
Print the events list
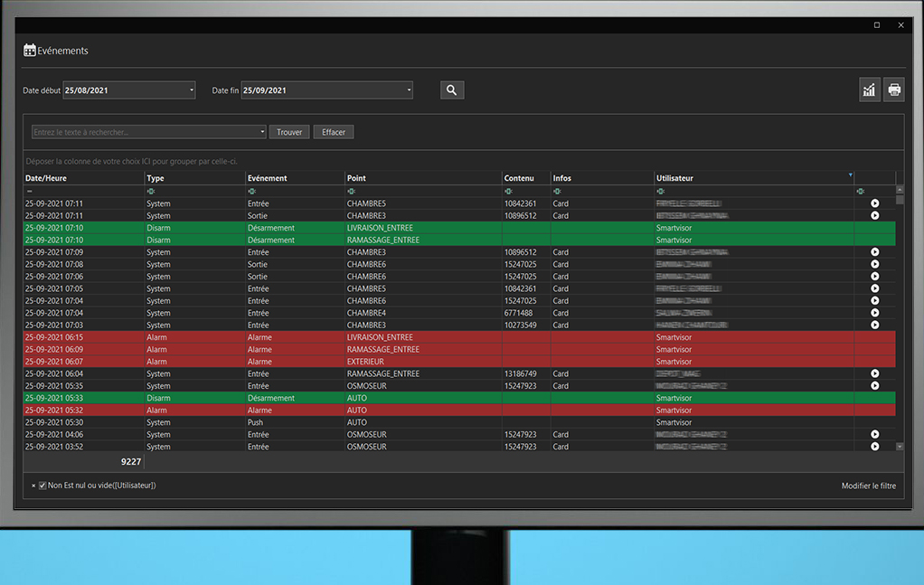(894, 90)
